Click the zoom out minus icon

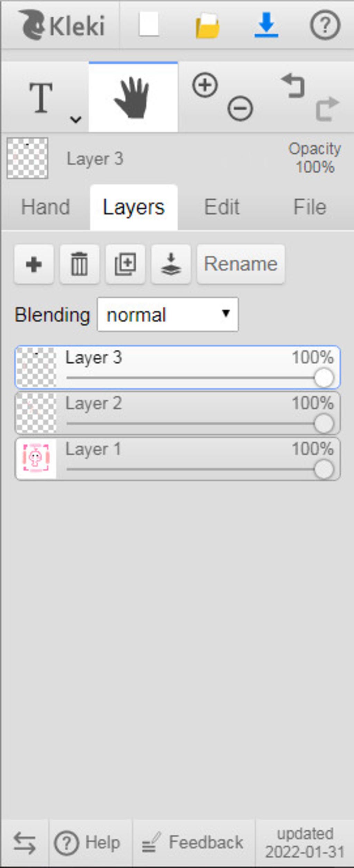click(240, 109)
